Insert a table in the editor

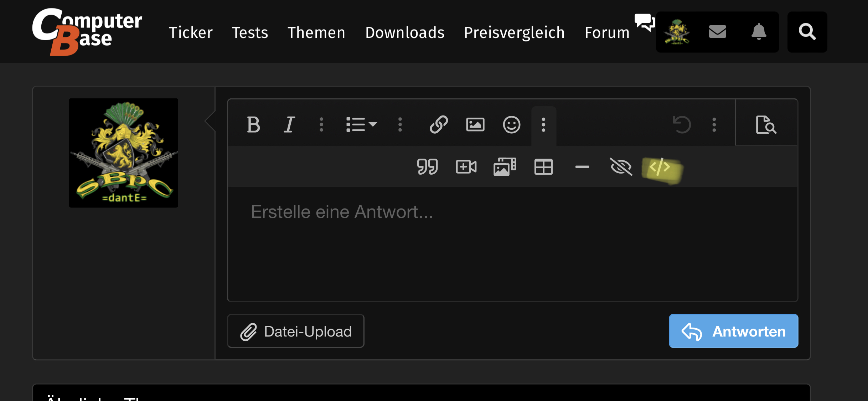(x=544, y=167)
